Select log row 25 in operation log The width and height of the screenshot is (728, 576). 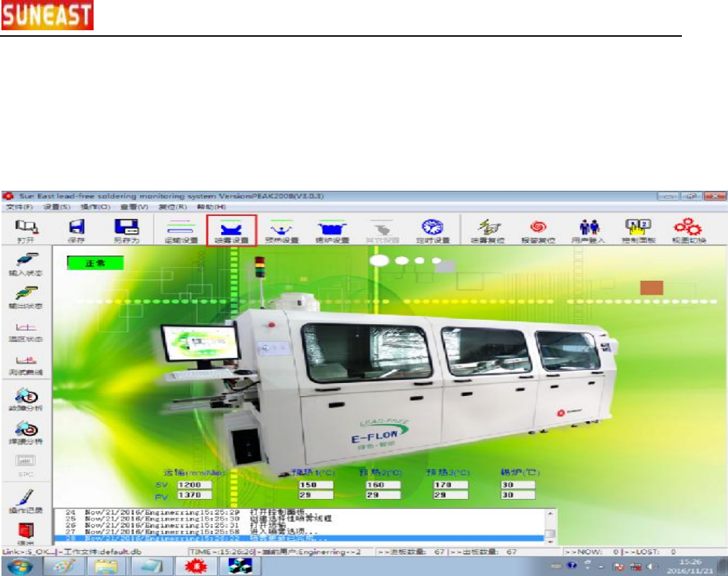point(300,518)
